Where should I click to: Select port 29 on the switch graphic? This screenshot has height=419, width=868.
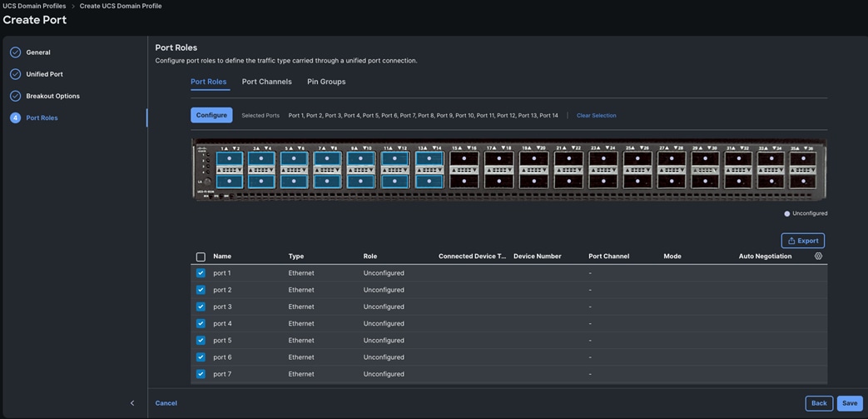tap(705, 158)
